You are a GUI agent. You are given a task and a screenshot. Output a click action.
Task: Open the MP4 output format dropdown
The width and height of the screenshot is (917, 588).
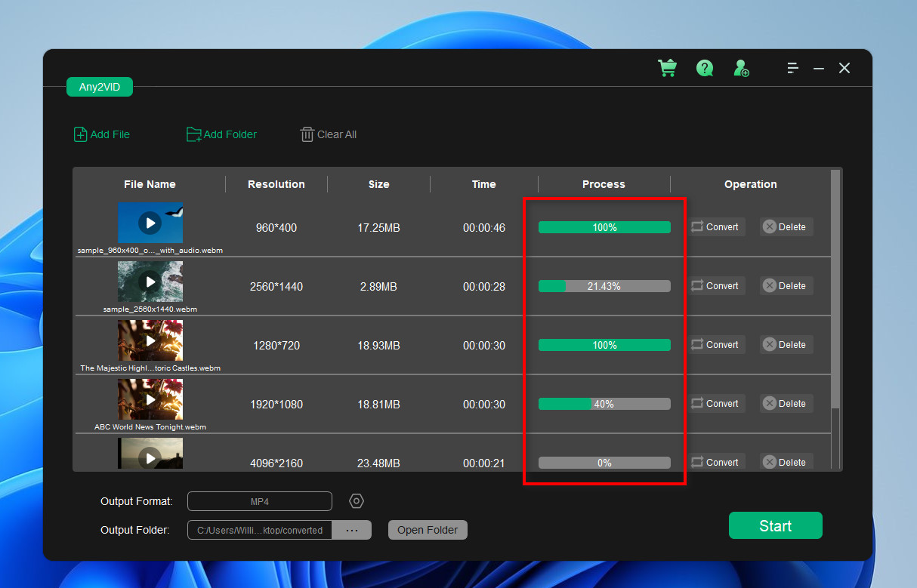pyautogui.click(x=259, y=500)
